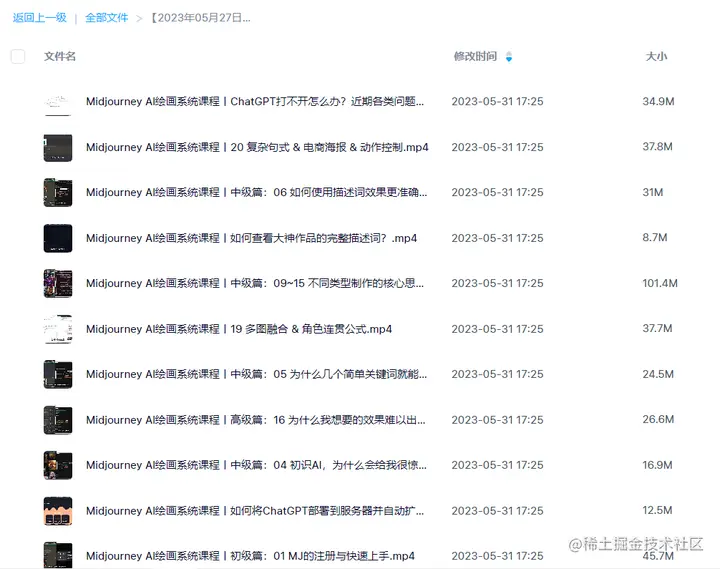Open thumbnail of 高级篇 16 video

pos(58,420)
